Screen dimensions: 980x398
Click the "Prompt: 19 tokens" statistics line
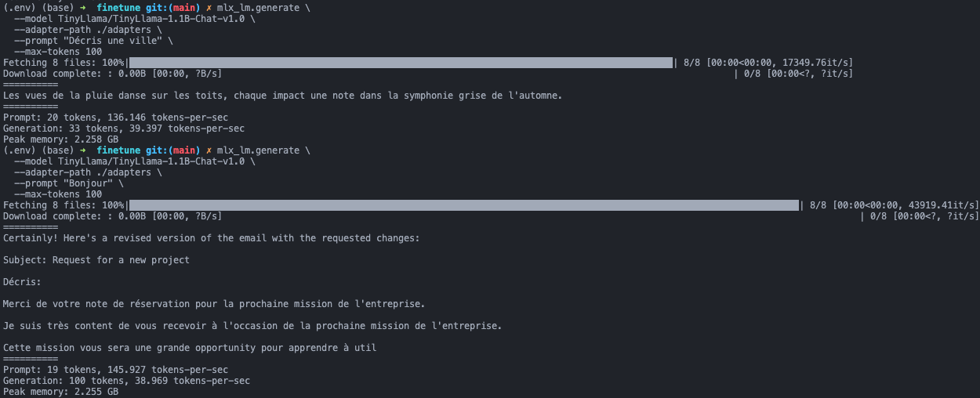(x=115, y=370)
